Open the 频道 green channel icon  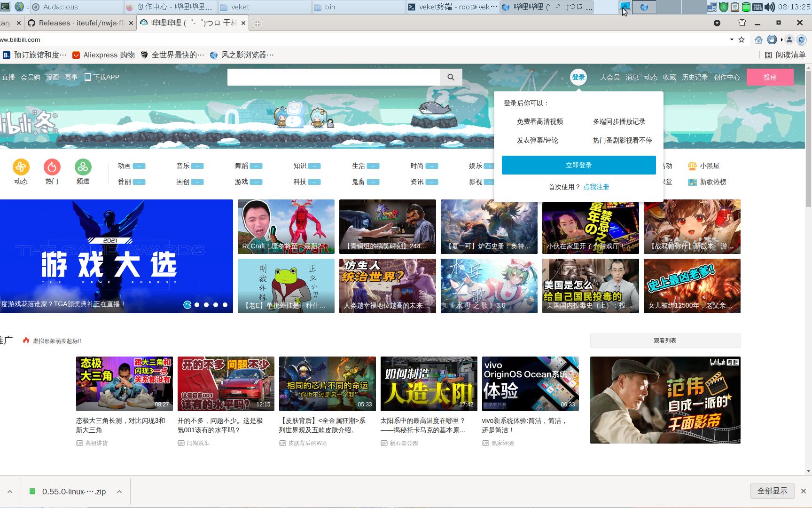(x=83, y=167)
